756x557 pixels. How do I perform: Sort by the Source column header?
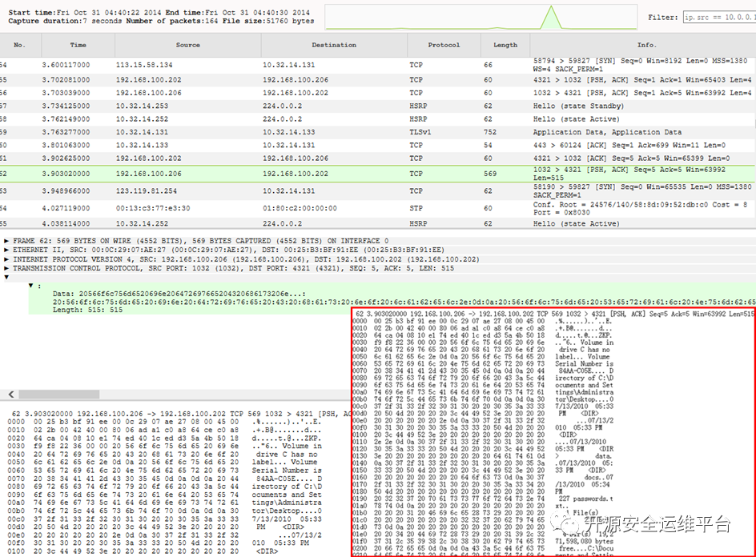coord(188,45)
